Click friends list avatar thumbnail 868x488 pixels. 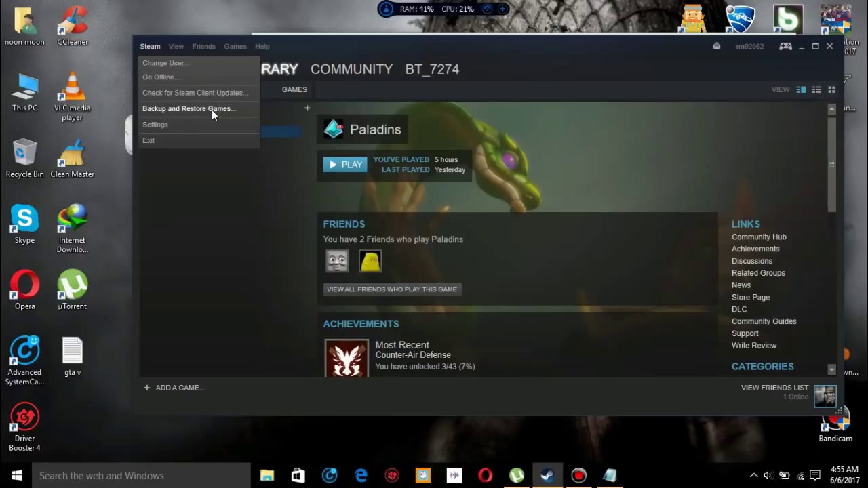(x=825, y=396)
